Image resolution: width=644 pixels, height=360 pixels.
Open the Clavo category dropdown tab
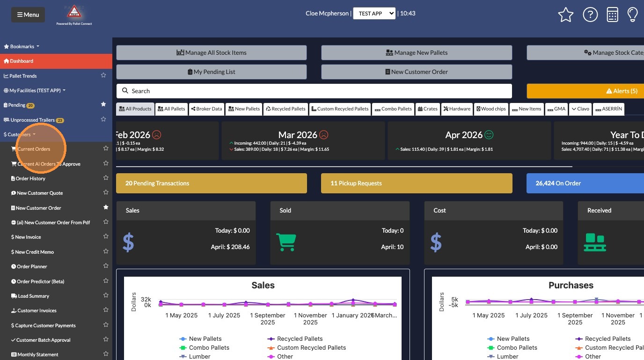pyautogui.click(x=580, y=109)
